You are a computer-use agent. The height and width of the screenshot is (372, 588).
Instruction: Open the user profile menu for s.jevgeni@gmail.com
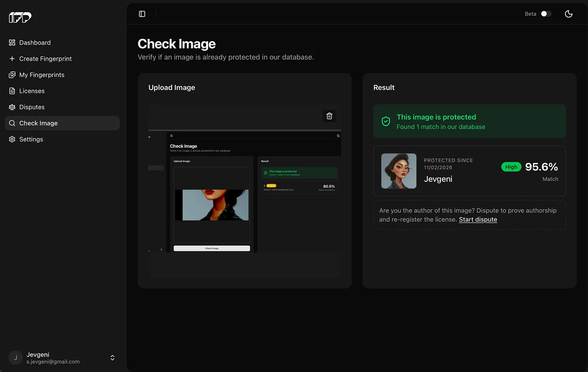(62, 358)
